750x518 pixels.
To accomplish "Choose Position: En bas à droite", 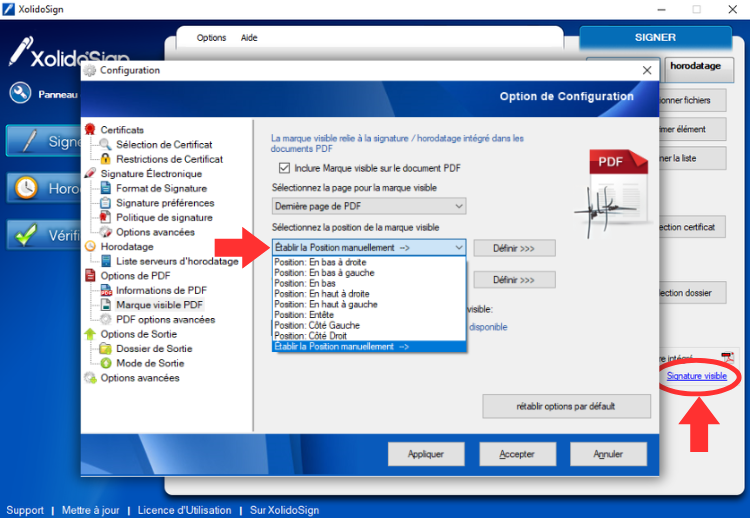I will coord(369,262).
